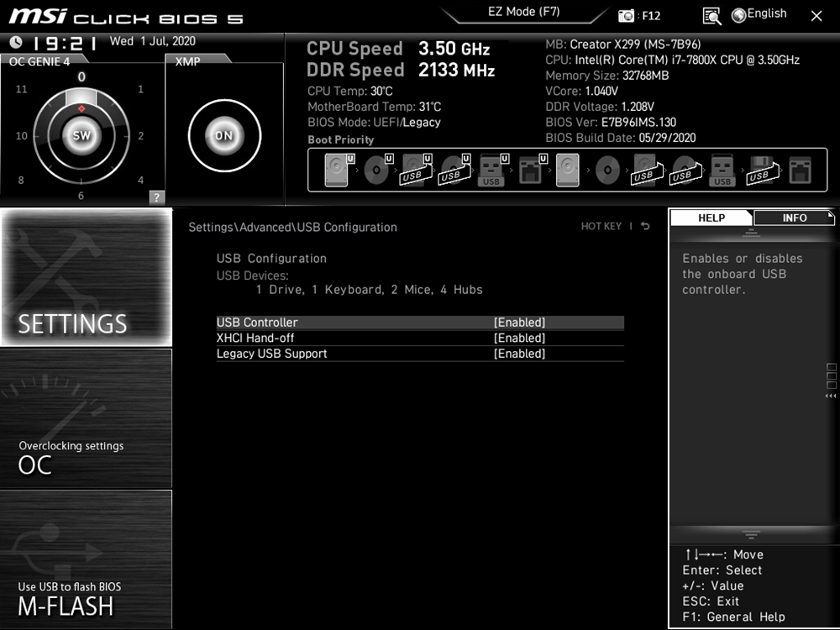Viewport: 840px width, 630px height.
Task: Click the CPU Speed 3.50 GHz readout
Action: (398, 49)
